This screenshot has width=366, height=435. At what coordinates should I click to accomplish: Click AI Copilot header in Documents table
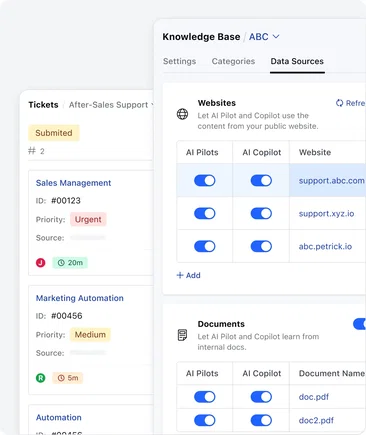point(262,373)
